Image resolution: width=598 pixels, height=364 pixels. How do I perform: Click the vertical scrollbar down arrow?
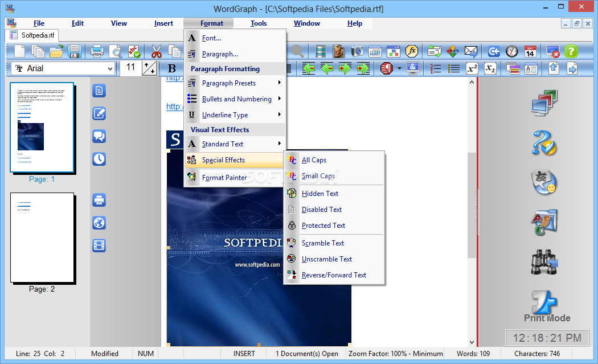point(472,342)
